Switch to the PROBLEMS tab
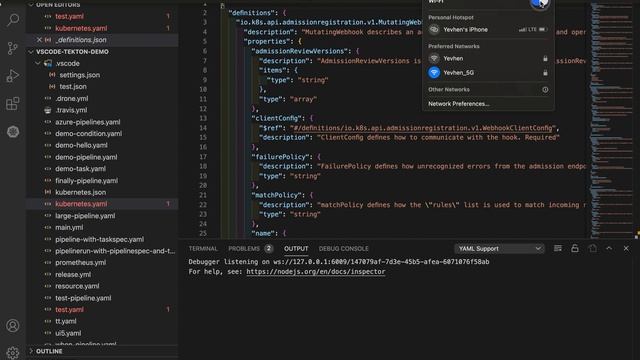 click(244, 248)
